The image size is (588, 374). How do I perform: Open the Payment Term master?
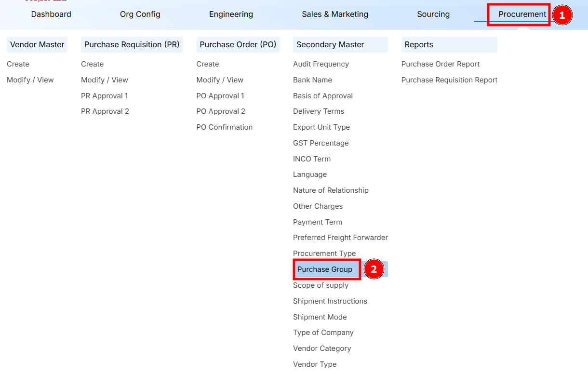tap(318, 222)
